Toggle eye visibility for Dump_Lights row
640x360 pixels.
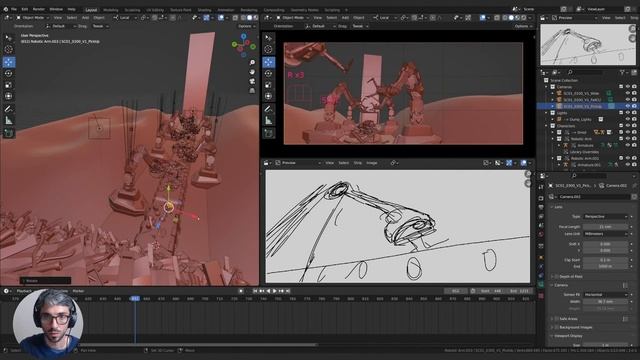pos(628,119)
